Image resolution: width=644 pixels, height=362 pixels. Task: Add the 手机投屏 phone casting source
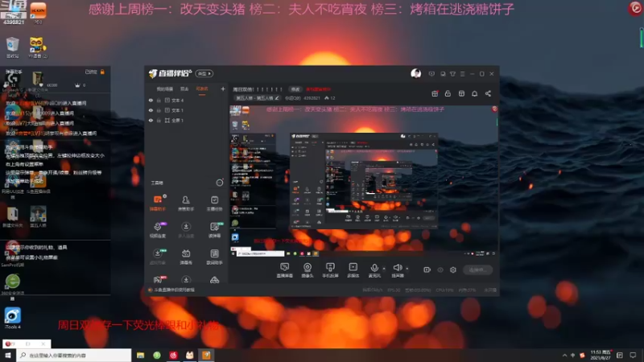330,270
